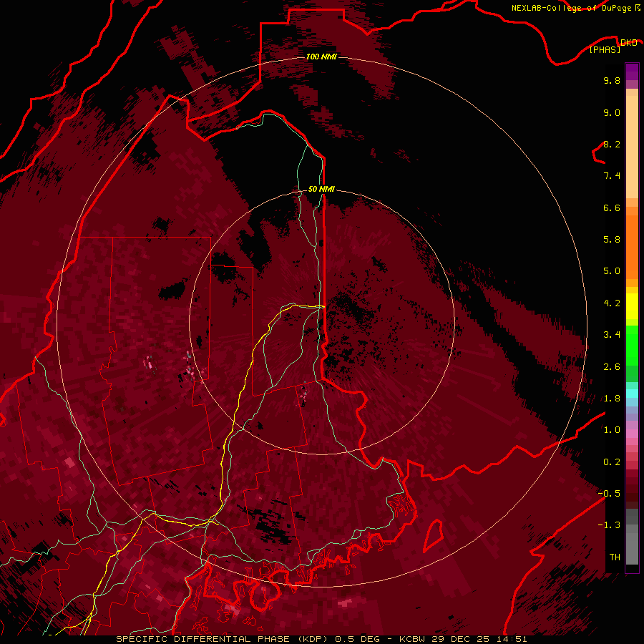Image resolution: width=644 pixels, height=644 pixels.
Task: Click the 7.4 value on the color scale
Action: (612, 176)
